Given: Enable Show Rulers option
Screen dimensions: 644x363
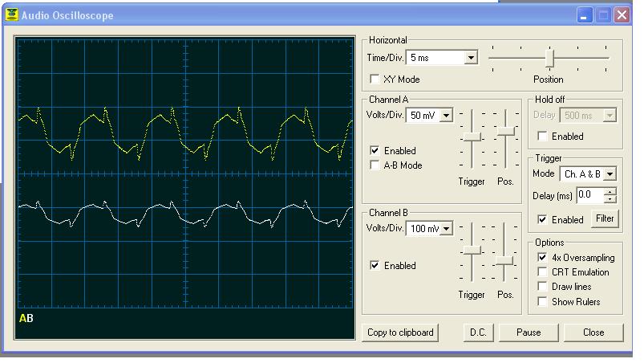Looking at the screenshot, I should coord(543,302).
